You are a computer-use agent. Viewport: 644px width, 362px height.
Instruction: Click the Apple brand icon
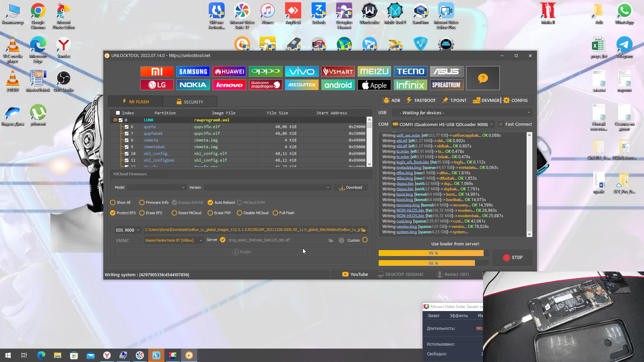point(374,85)
